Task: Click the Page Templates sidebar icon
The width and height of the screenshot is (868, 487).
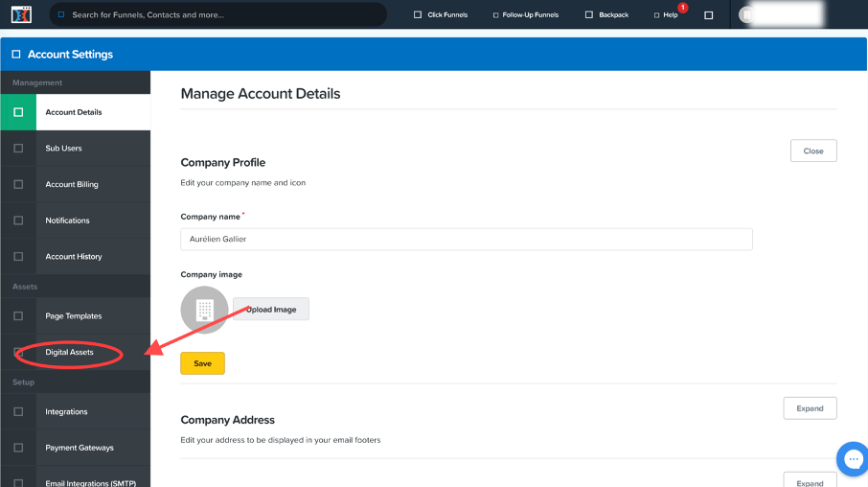Action: pos(18,315)
